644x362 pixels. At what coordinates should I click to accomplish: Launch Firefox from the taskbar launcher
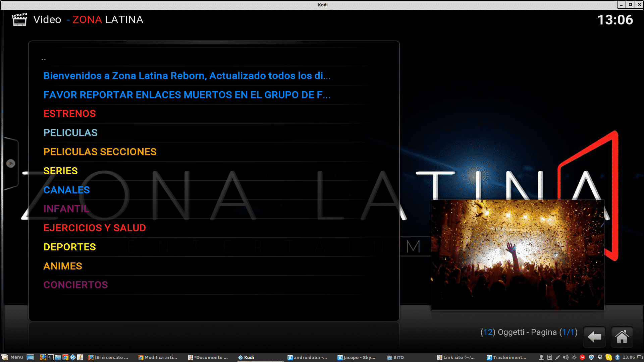tap(43, 357)
